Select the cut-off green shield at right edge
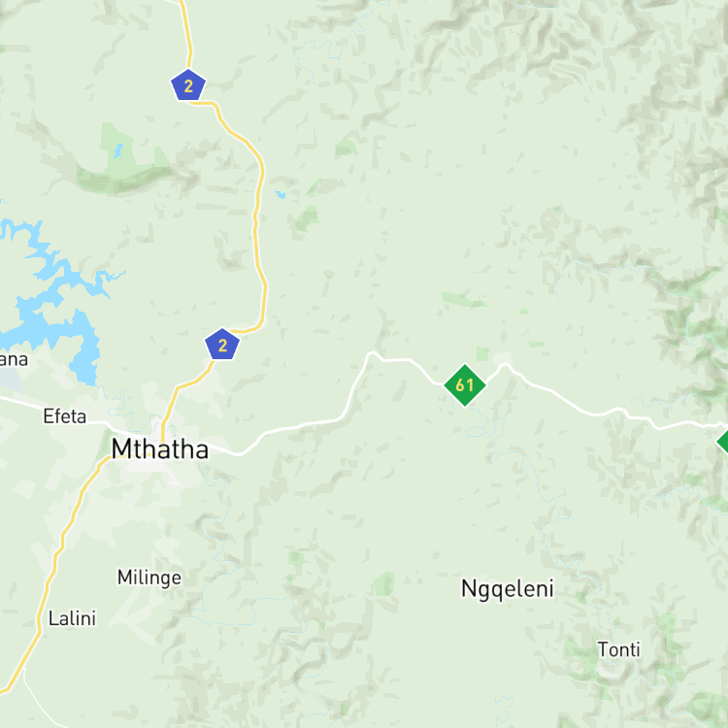This screenshot has height=728, width=728. [722, 441]
